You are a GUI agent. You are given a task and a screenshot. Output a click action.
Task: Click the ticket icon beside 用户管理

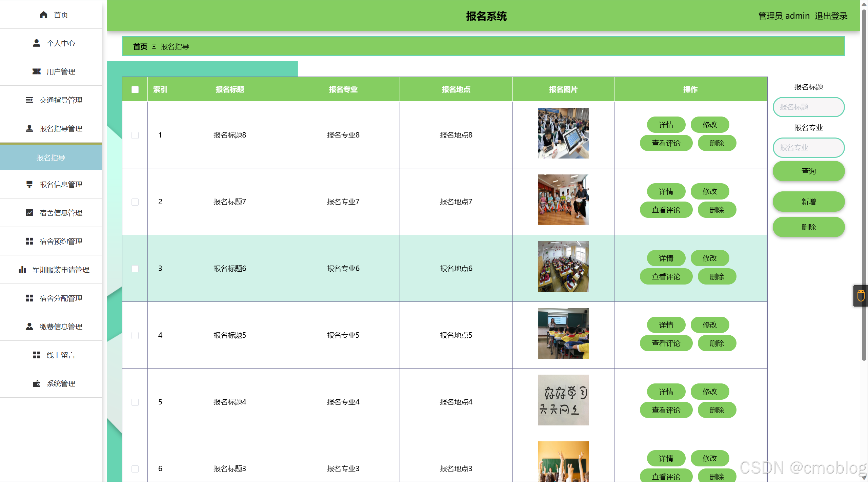point(36,71)
